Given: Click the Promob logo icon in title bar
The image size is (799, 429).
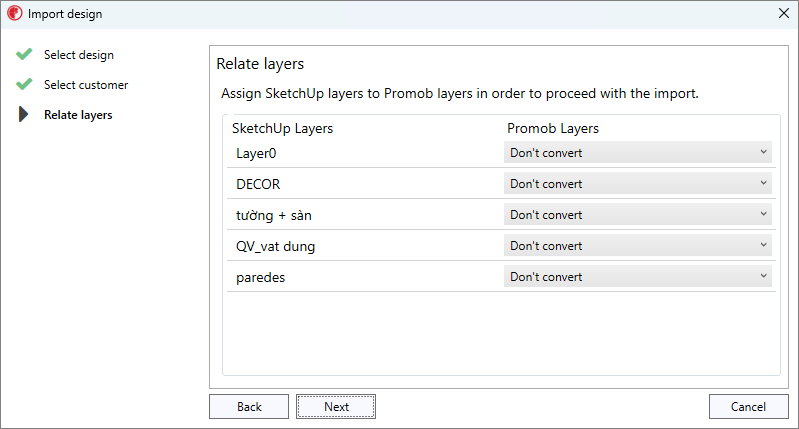Looking at the screenshot, I should click(14, 14).
